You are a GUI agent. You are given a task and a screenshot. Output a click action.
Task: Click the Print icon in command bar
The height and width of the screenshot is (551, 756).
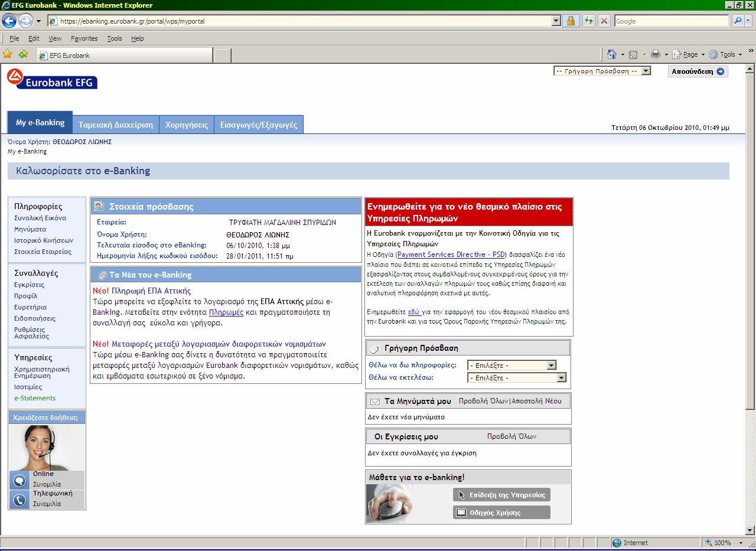pyautogui.click(x=655, y=54)
